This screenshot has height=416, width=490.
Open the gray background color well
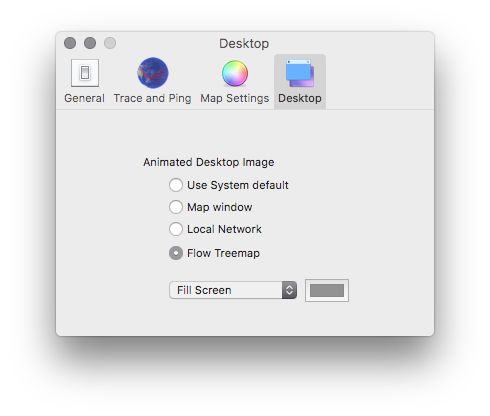point(327,290)
